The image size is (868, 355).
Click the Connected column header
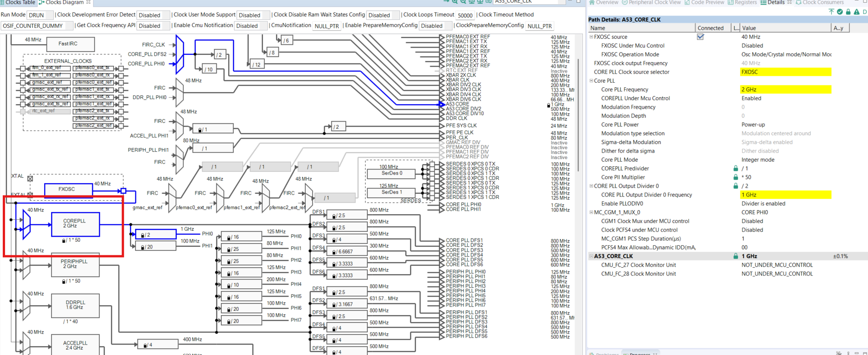[713, 28]
